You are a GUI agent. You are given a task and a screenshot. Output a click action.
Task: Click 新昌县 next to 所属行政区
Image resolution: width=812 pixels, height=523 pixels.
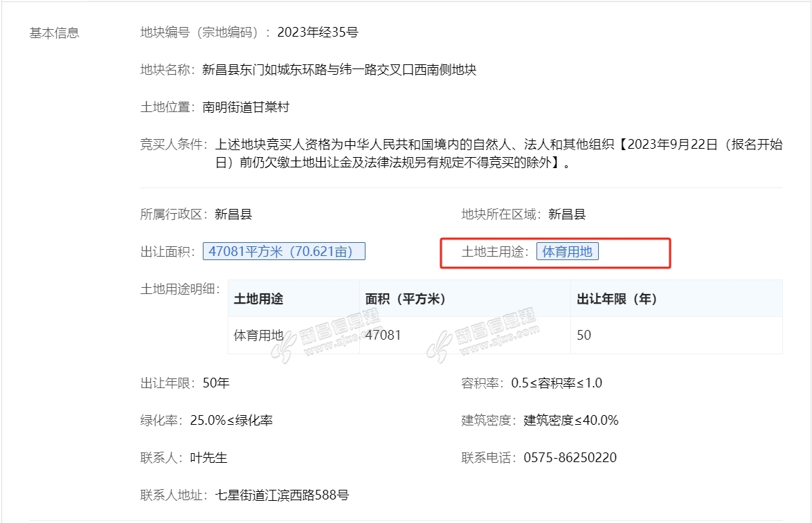point(233,214)
